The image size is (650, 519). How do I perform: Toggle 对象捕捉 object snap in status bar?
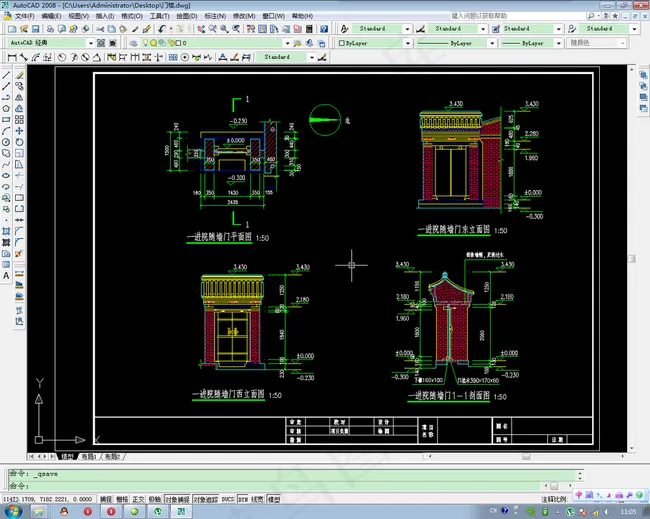tap(177, 500)
